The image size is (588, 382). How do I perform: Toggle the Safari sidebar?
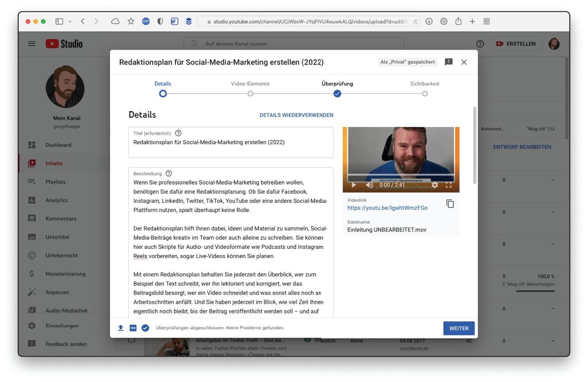[x=59, y=22]
